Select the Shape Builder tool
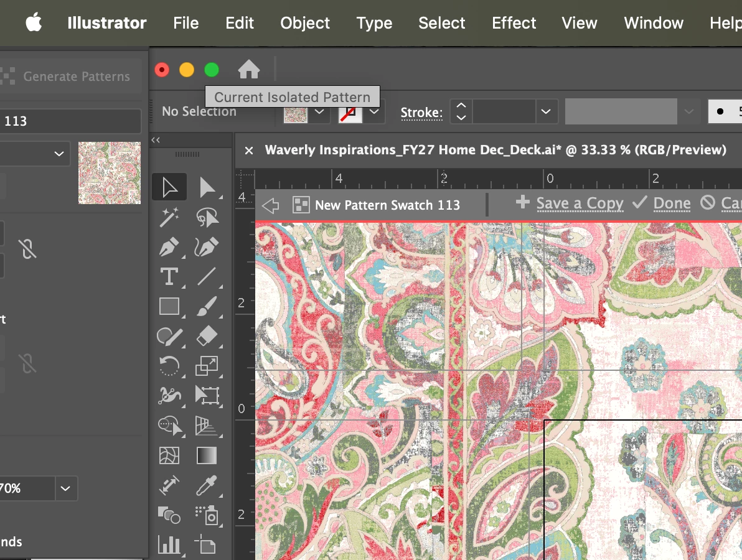This screenshot has height=560, width=742. (x=169, y=426)
